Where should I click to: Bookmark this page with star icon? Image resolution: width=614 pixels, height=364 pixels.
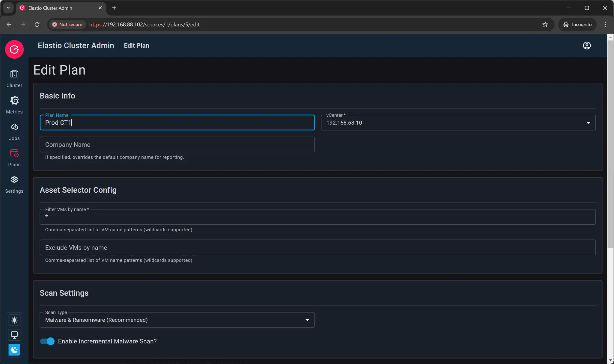coord(545,25)
